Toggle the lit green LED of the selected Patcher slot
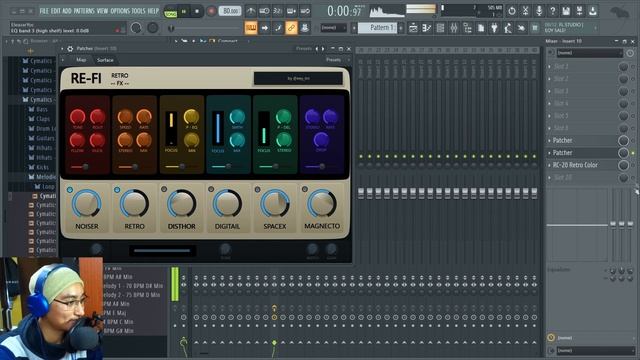This screenshot has width=640, height=360. (633, 153)
